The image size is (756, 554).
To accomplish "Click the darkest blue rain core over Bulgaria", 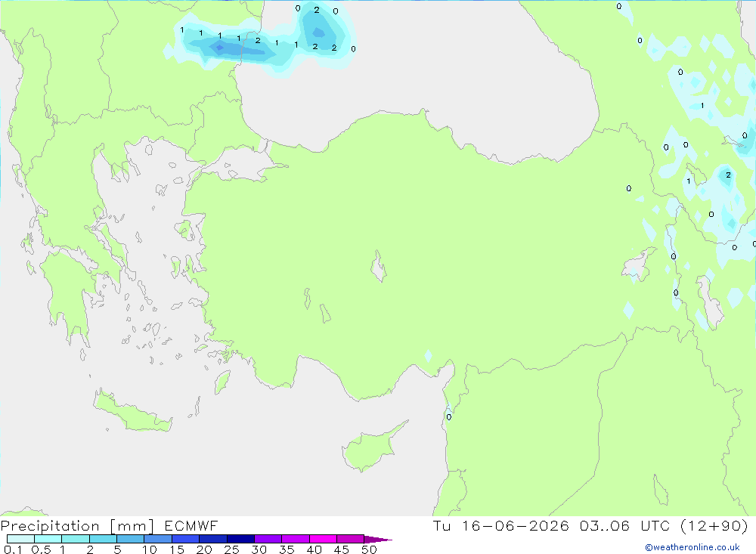I will click(220, 48).
